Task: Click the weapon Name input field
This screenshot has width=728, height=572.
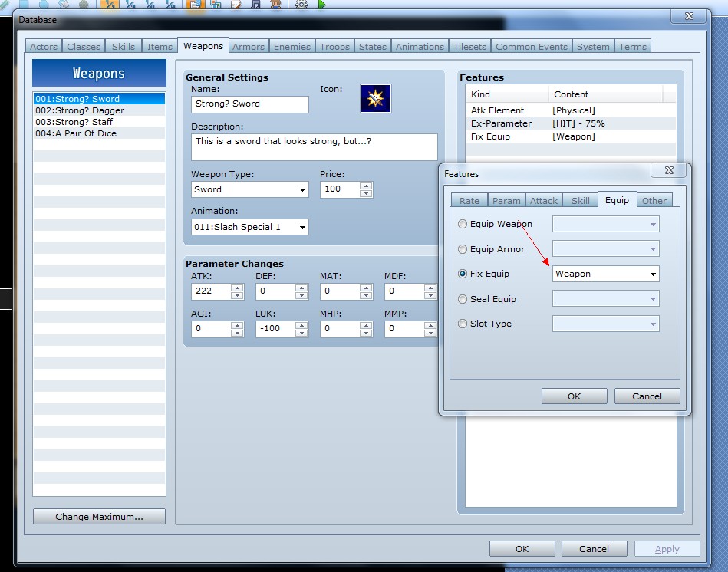Action: coord(250,104)
